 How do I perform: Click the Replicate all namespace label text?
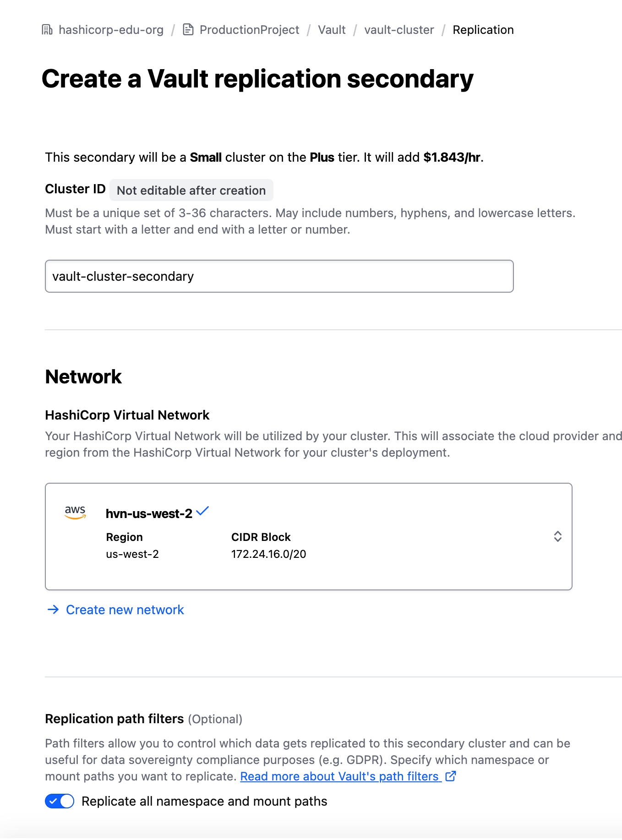click(204, 801)
